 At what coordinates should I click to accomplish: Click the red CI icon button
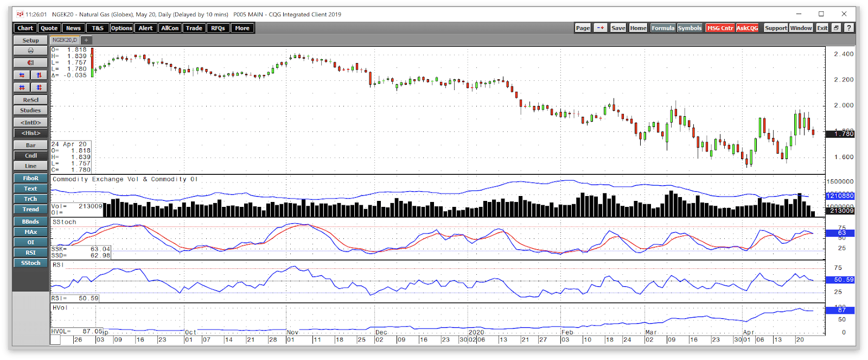[30, 62]
